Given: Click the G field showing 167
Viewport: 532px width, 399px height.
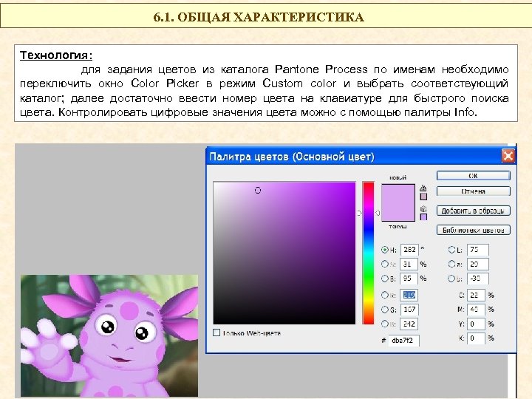Looking at the screenshot, I should (x=409, y=310).
